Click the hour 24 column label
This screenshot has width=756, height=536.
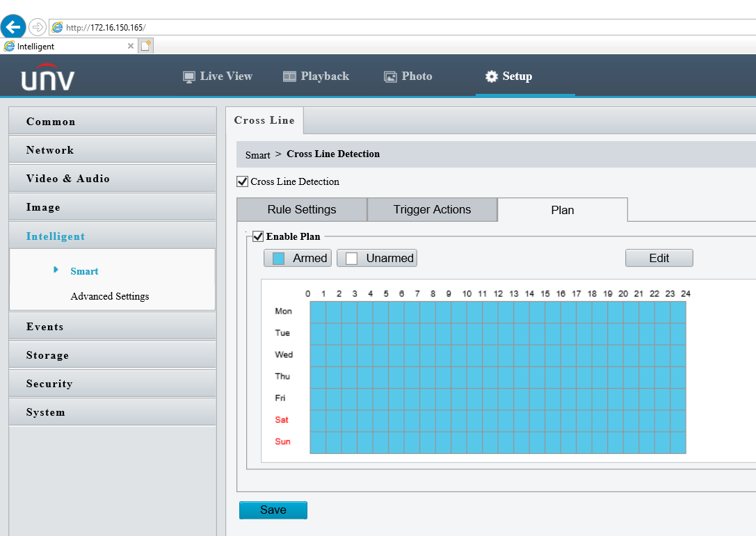[x=686, y=293]
